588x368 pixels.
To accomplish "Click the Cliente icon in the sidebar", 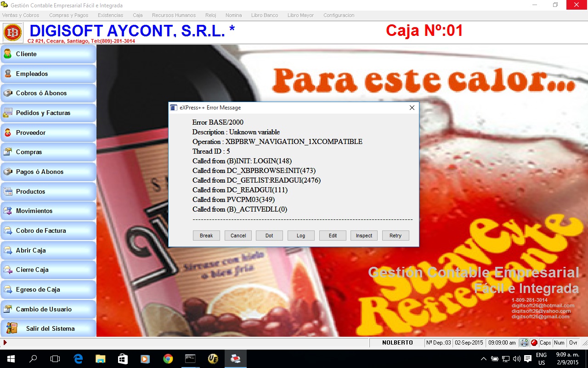I will (x=8, y=54).
